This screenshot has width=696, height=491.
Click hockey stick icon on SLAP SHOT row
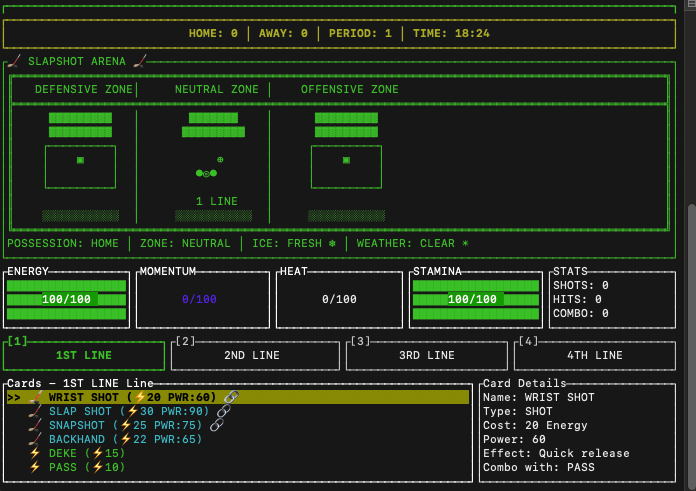pyautogui.click(x=35, y=411)
